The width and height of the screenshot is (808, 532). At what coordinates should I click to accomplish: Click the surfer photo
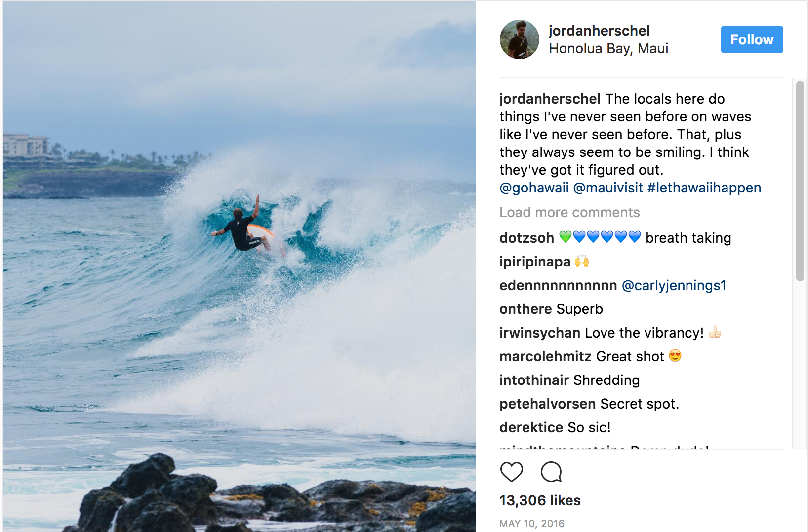(240, 266)
